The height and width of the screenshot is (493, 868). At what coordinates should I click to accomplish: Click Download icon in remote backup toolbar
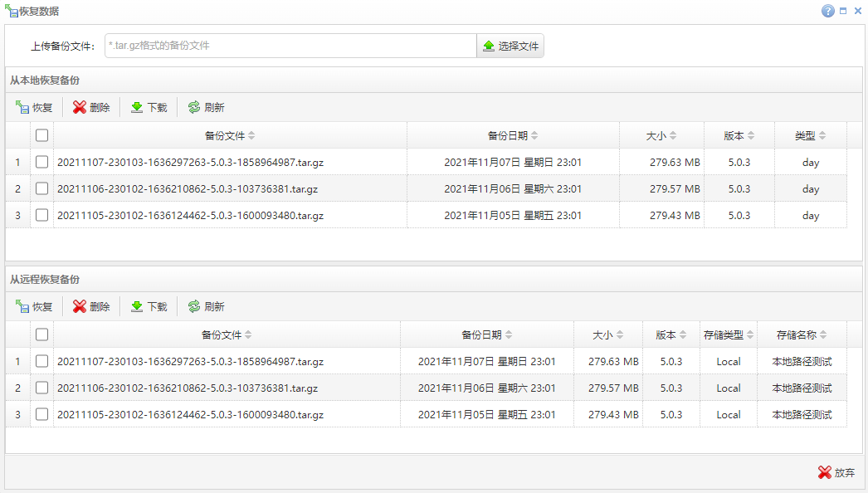click(137, 306)
